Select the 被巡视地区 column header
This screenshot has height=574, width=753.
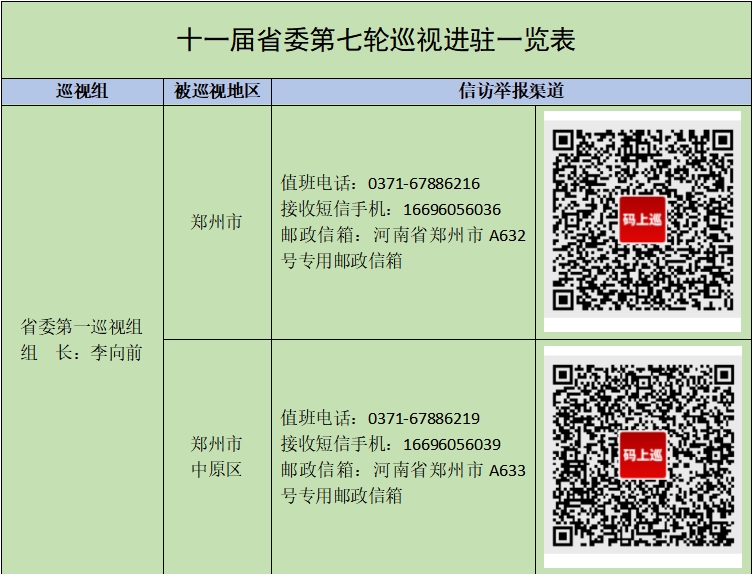(217, 91)
